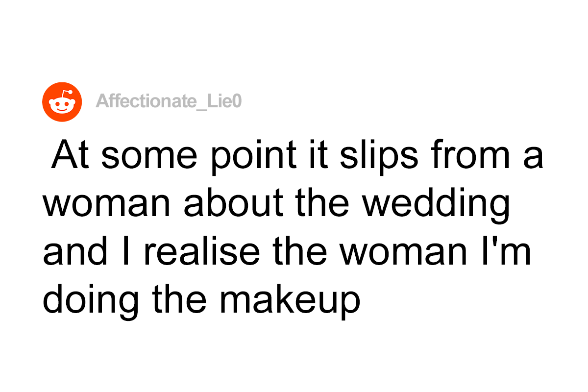Click the orange Reddit Snoo avatar icon
Viewport: 588px width, 392px height.
pyautogui.click(x=61, y=102)
